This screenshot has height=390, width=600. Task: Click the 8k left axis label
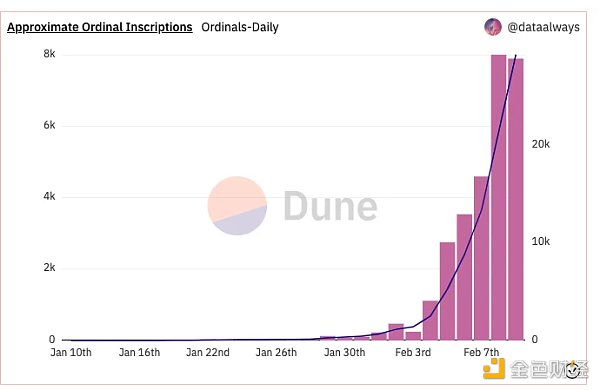(x=49, y=54)
